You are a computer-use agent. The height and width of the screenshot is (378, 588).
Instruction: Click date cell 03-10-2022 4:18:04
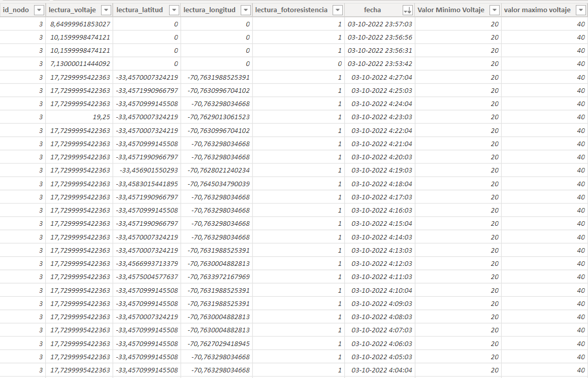point(379,184)
